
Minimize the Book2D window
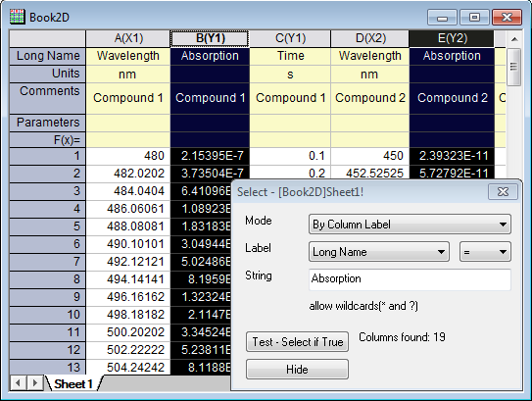pyautogui.click(x=443, y=17)
